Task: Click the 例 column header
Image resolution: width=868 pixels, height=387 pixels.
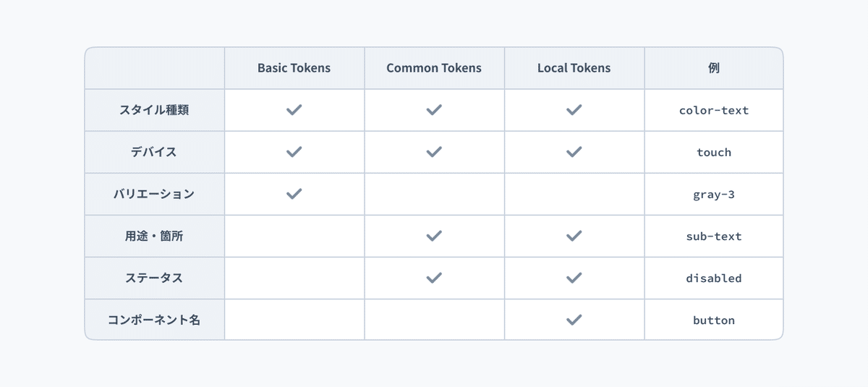Action: 714,68
